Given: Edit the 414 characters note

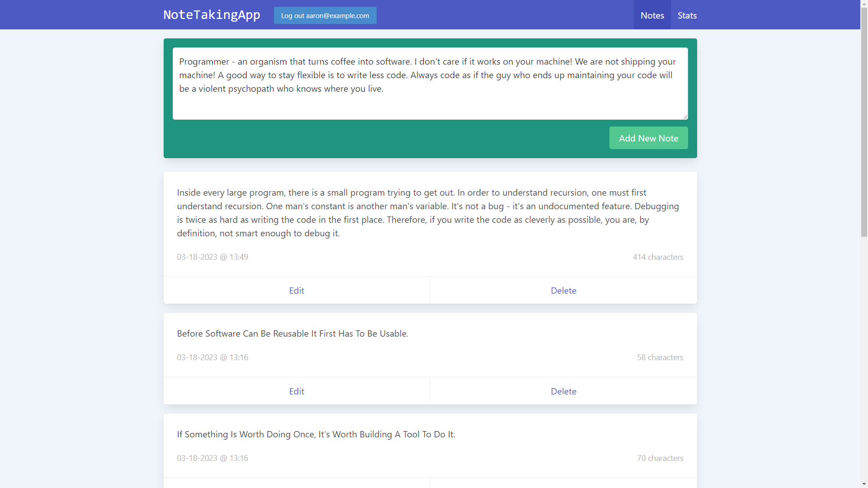Looking at the screenshot, I should coord(297,291).
